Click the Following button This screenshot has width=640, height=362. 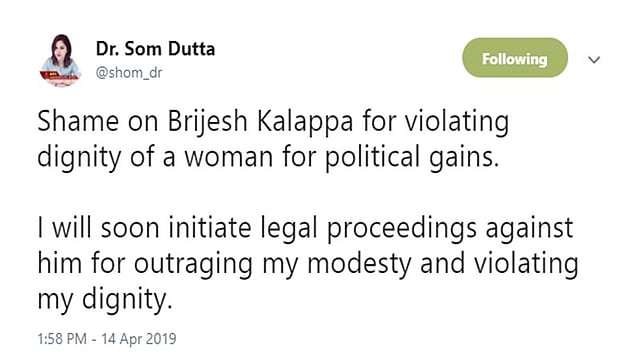point(515,58)
